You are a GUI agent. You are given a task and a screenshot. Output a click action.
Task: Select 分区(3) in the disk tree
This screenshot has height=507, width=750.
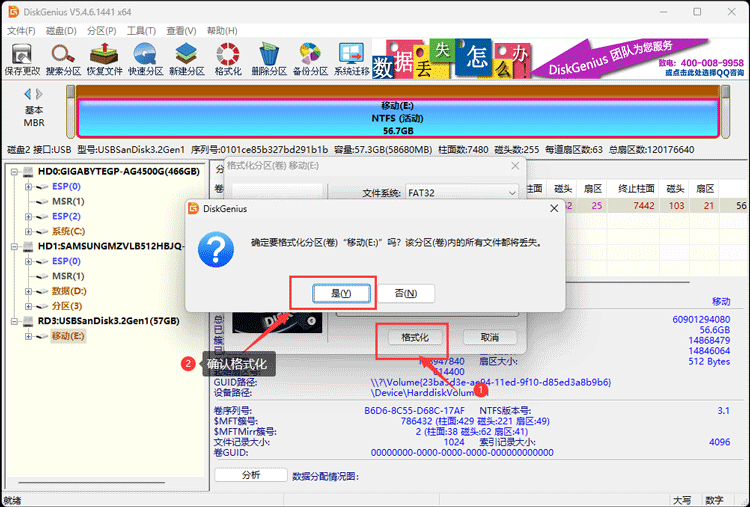click(67, 306)
